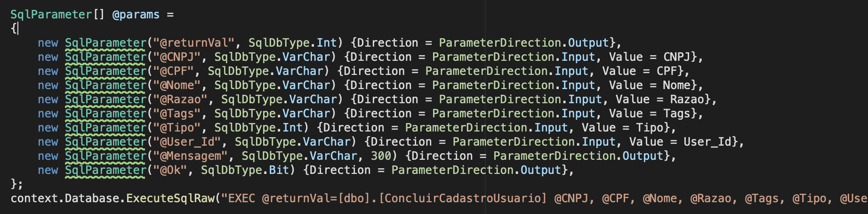The height and width of the screenshot is (214, 868).
Task: Click the @params variable name
Action: click(136, 15)
